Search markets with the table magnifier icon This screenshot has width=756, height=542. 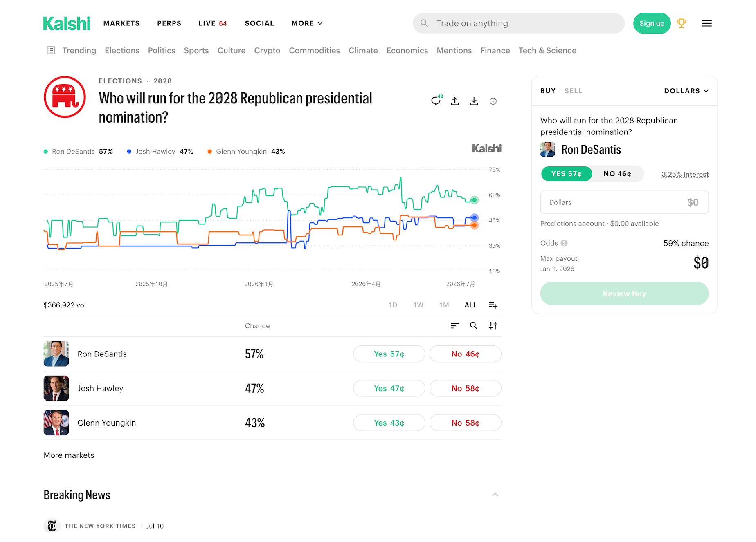474,326
